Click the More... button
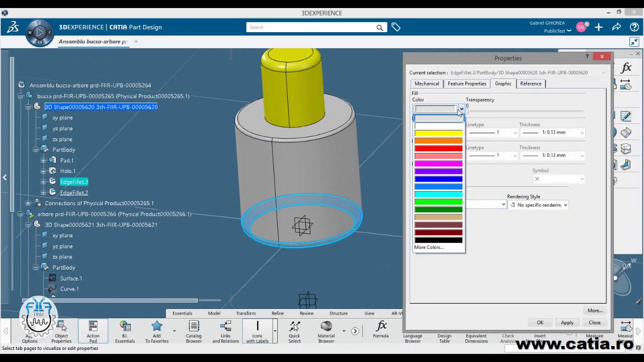 (x=595, y=311)
